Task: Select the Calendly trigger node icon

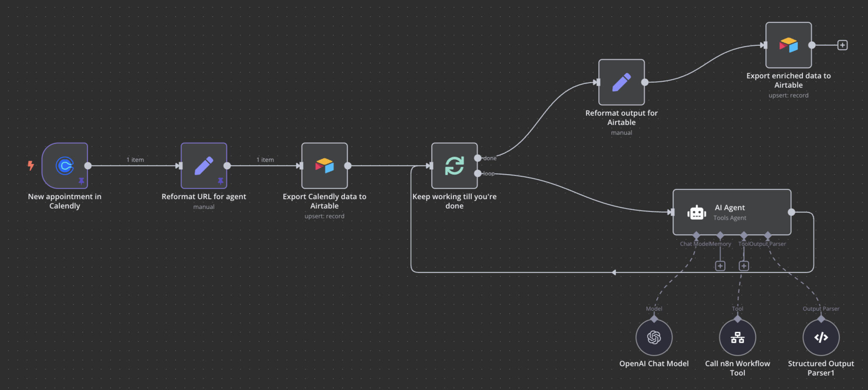Action: click(64, 165)
